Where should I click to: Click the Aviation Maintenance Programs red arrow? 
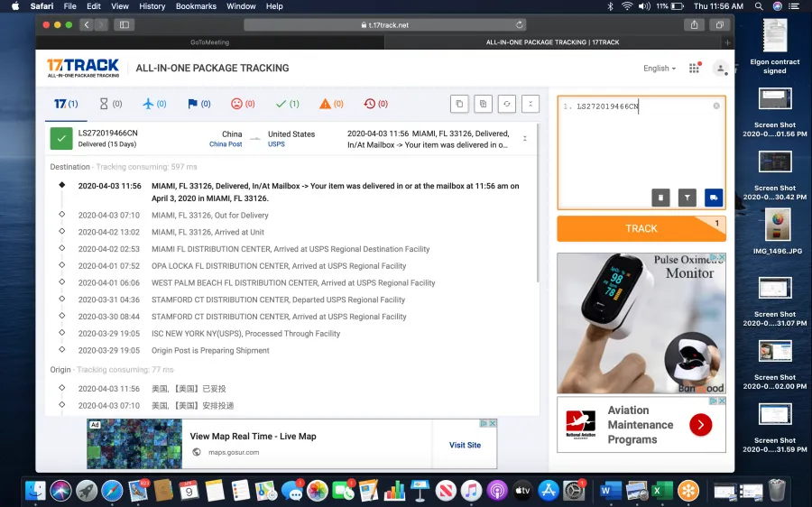coord(701,425)
